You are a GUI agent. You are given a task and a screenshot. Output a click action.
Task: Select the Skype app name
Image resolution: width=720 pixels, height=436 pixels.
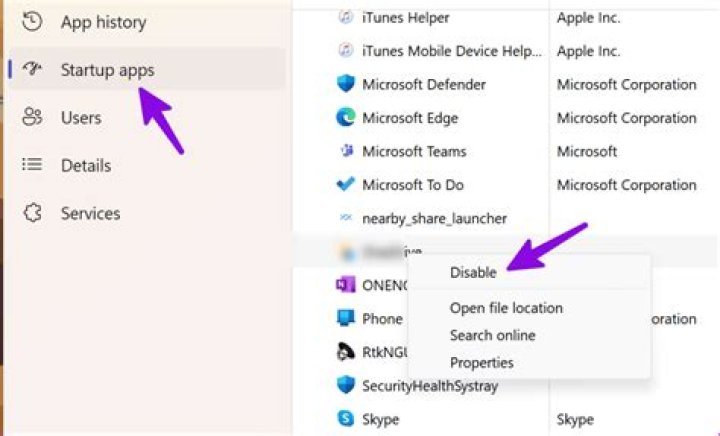[381, 419]
